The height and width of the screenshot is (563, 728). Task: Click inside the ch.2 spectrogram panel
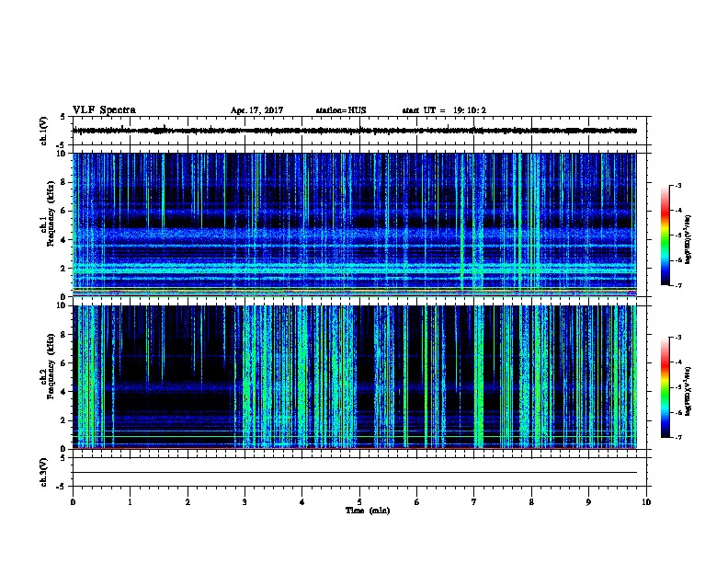click(355, 377)
